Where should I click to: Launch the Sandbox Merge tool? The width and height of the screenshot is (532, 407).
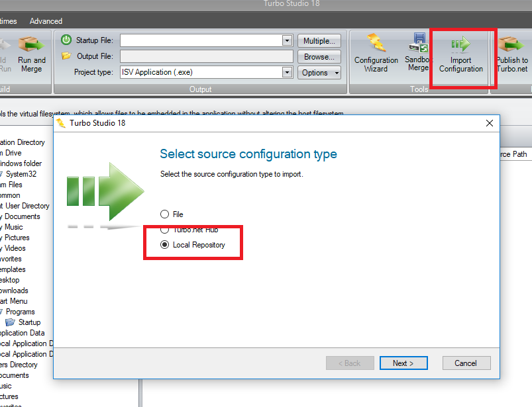pos(418,52)
